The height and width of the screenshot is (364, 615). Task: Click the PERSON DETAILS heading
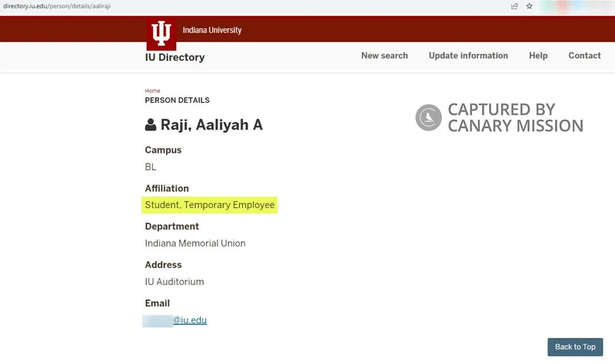click(178, 101)
